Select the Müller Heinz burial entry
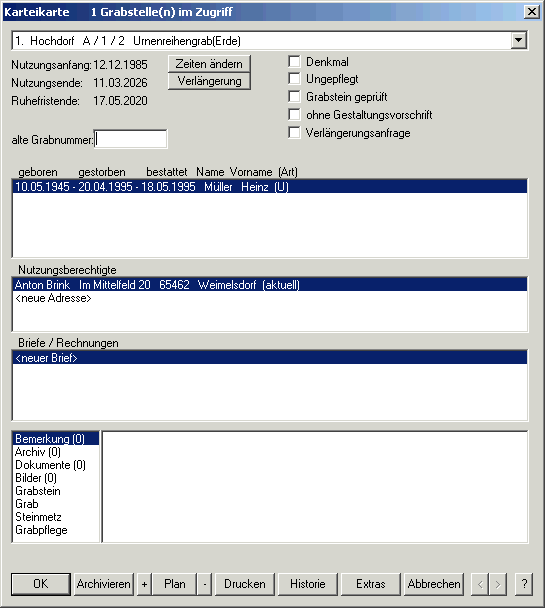This screenshot has width=545, height=608. click(x=269, y=187)
